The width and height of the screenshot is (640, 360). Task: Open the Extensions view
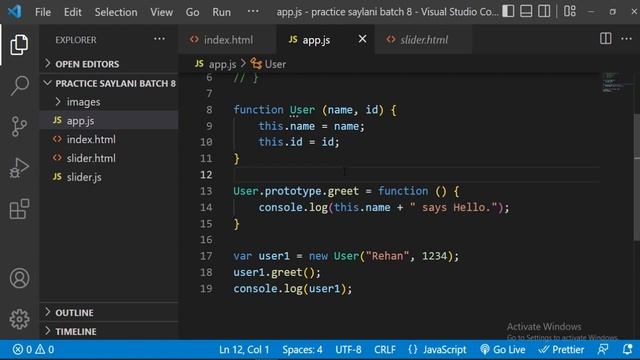click(19, 209)
